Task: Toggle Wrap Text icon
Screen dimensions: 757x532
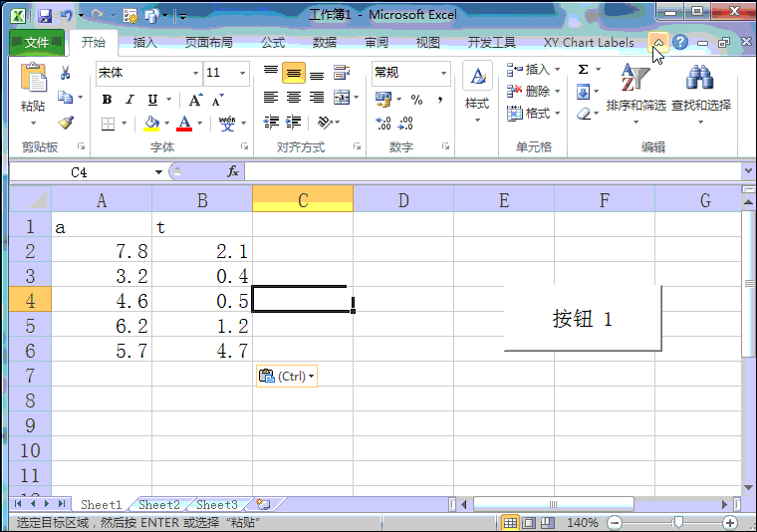Action: (x=342, y=73)
